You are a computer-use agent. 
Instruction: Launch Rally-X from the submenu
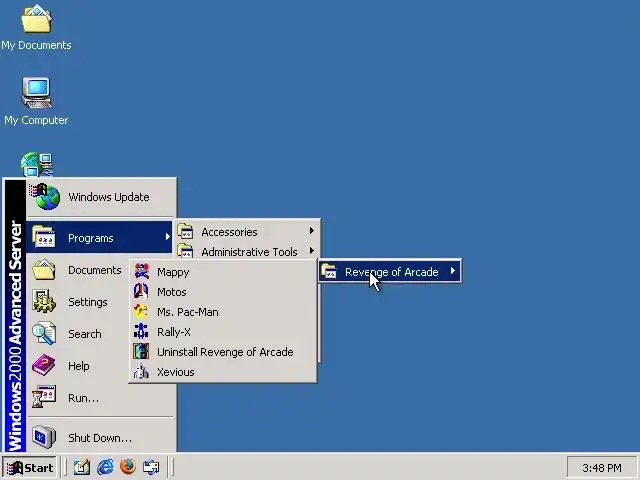pos(223,332)
